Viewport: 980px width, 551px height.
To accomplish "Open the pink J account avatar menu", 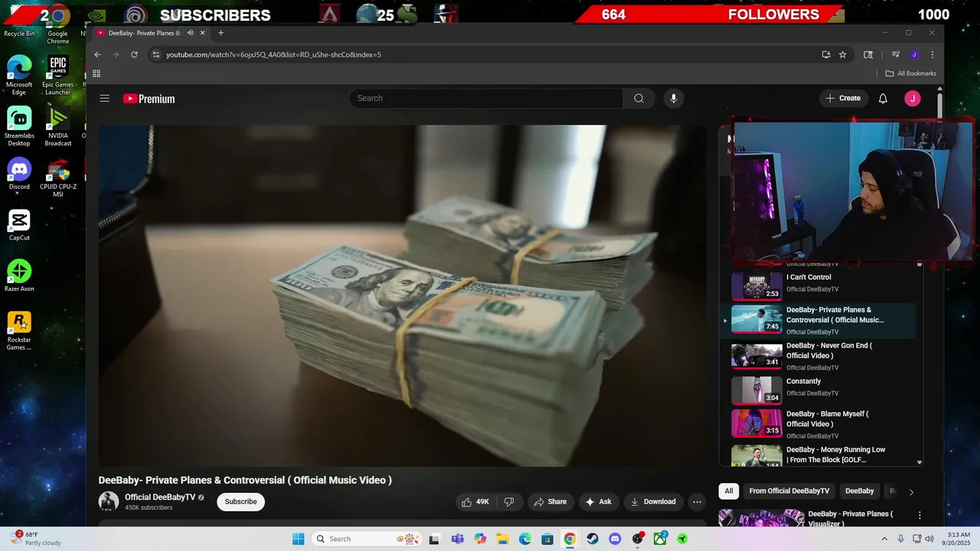I will [912, 98].
